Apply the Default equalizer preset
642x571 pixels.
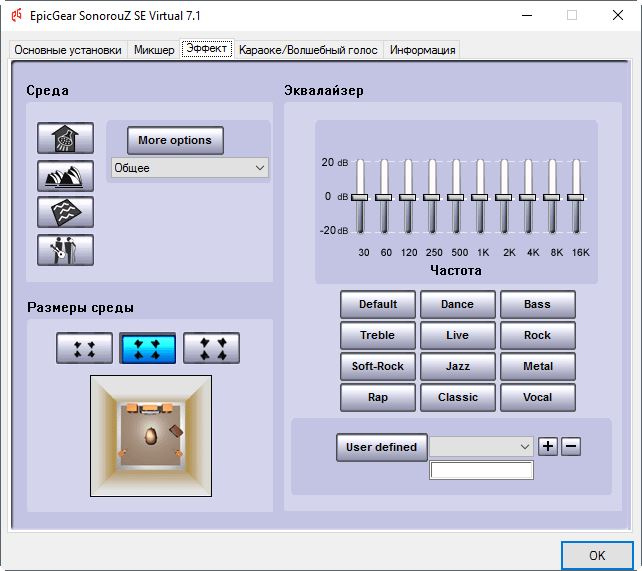(x=378, y=305)
